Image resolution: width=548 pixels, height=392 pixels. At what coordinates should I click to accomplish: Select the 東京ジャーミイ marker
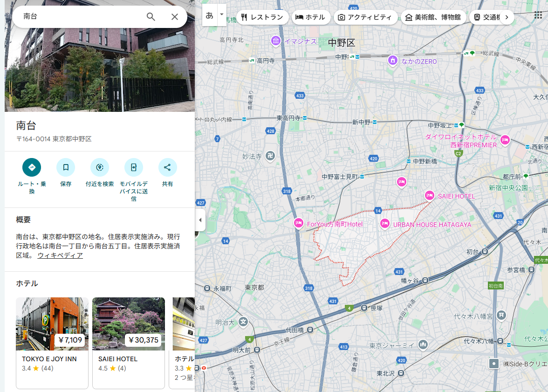pyautogui.click(x=423, y=344)
